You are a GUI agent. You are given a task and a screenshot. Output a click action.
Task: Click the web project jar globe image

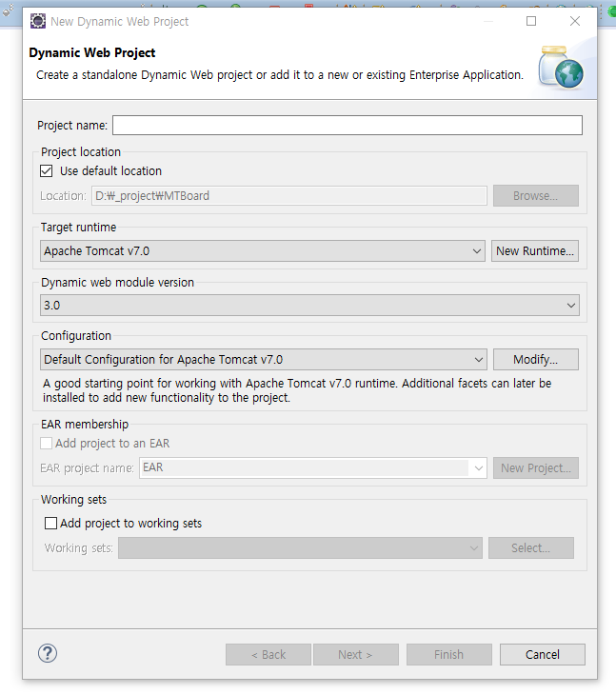click(561, 68)
